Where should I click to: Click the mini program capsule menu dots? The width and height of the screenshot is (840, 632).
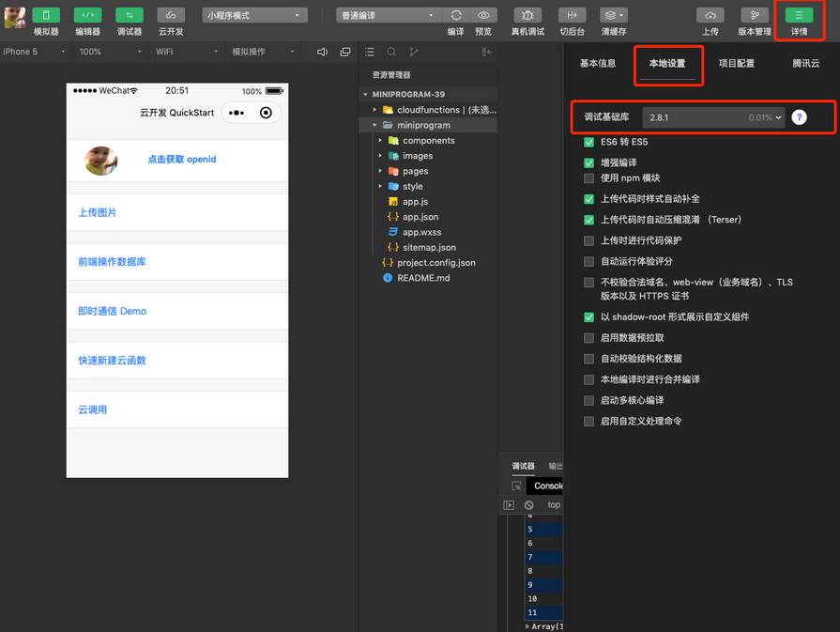click(237, 113)
